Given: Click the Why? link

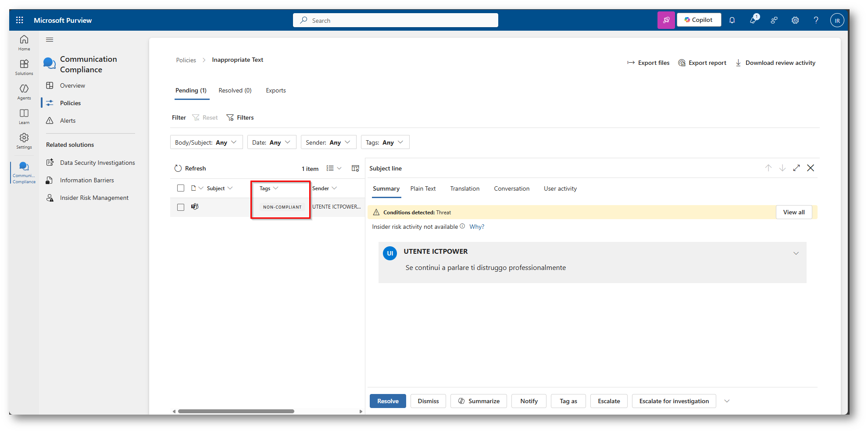Looking at the screenshot, I should [x=477, y=227].
